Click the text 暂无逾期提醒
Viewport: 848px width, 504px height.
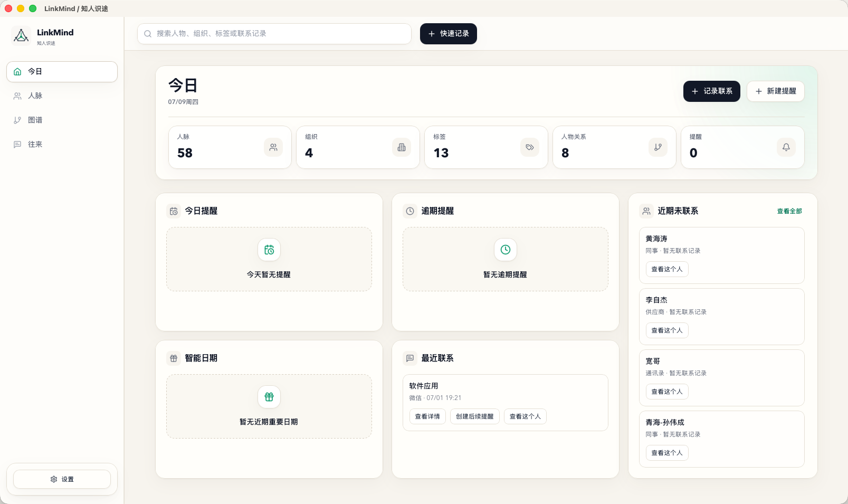click(506, 275)
